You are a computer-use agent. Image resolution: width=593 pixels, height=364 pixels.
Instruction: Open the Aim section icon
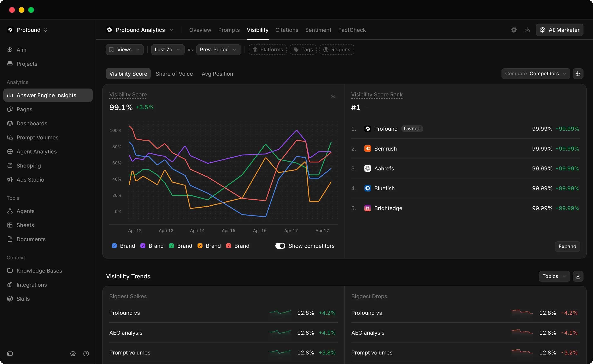(10, 50)
